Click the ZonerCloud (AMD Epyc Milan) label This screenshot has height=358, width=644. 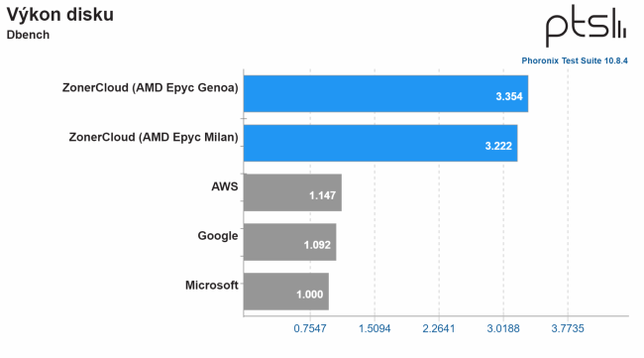(154, 137)
